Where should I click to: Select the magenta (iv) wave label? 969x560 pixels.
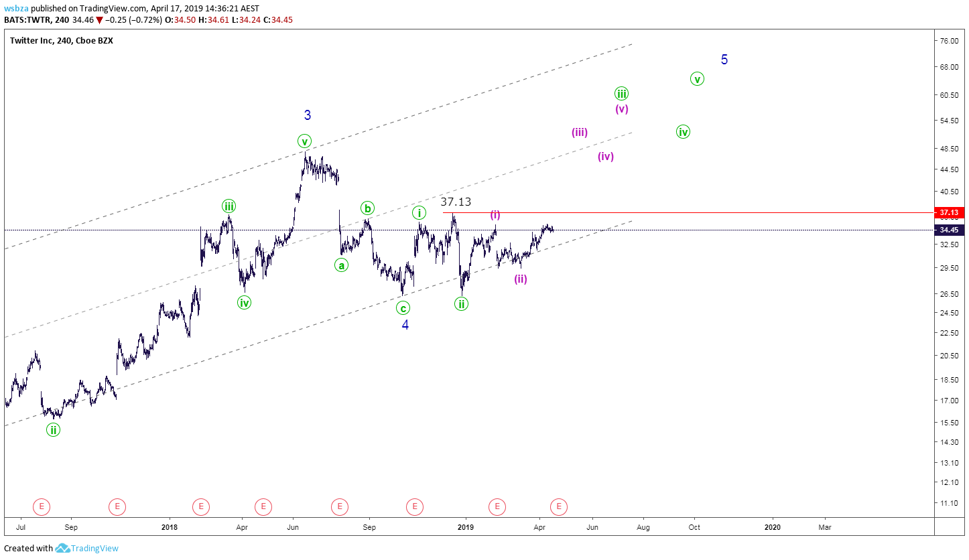[606, 156]
